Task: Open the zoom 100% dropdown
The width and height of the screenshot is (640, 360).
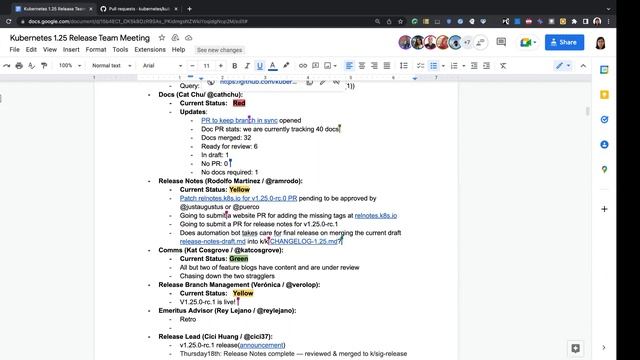Action: (x=70, y=66)
